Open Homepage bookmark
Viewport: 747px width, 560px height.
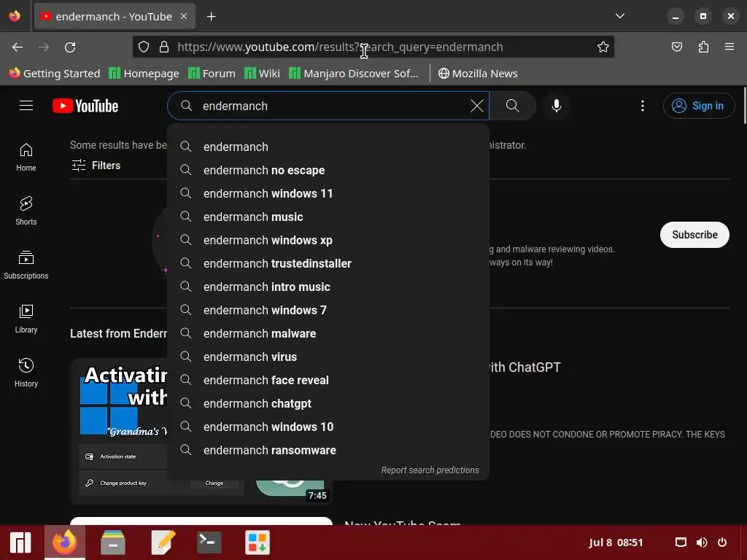click(x=144, y=74)
